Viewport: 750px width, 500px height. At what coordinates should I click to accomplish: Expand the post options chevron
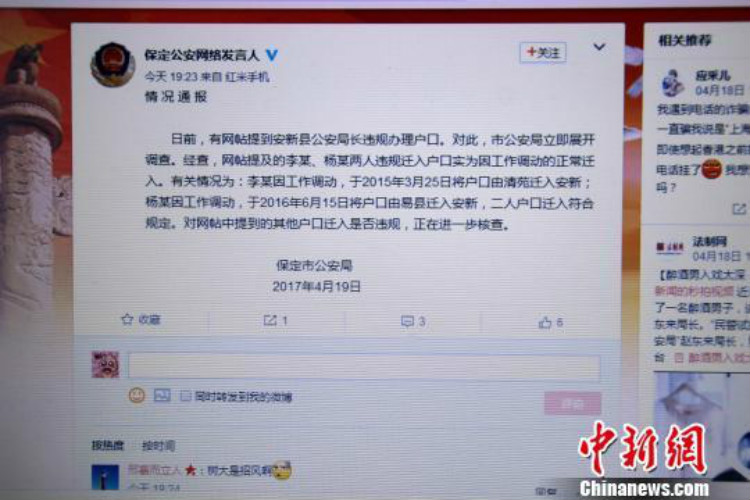[599, 47]
